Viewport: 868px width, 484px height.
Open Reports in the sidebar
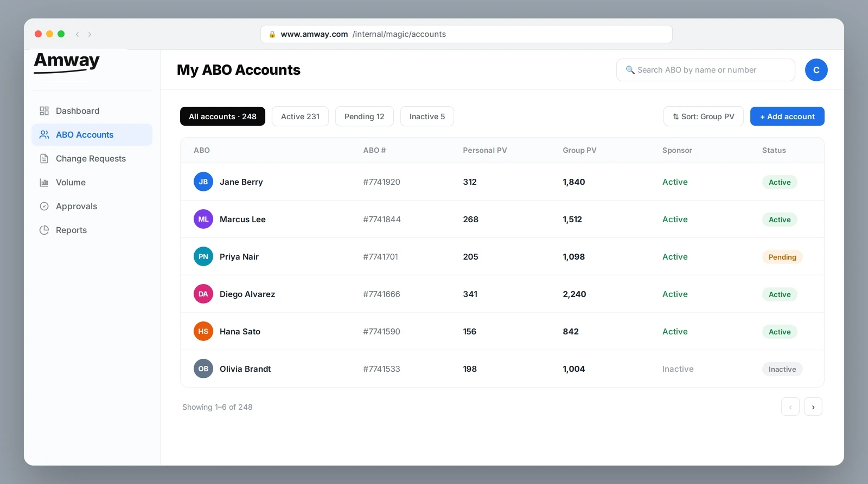pyautogui.click(x=92, y=230)
